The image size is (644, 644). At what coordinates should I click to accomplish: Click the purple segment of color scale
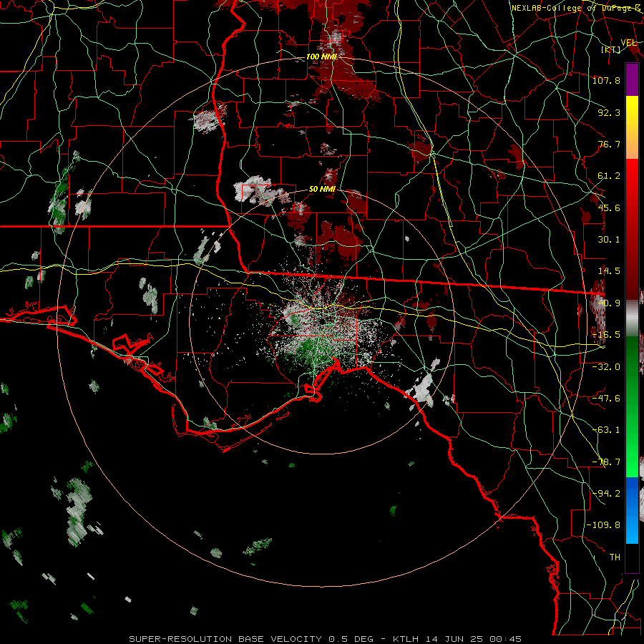632,79
